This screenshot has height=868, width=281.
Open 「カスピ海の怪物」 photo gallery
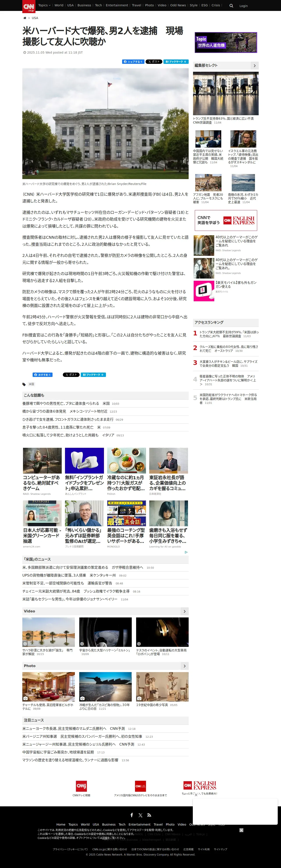tap(105, 687)
